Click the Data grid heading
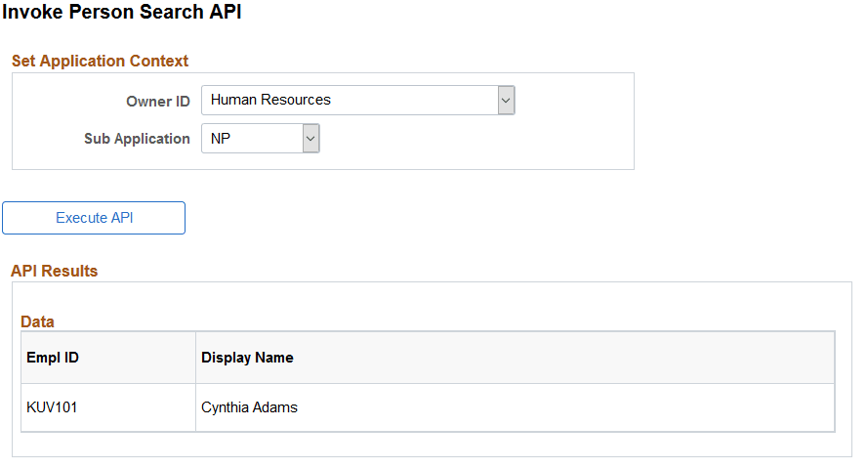The width and height of the screenshot is (868, 469). 37,321
